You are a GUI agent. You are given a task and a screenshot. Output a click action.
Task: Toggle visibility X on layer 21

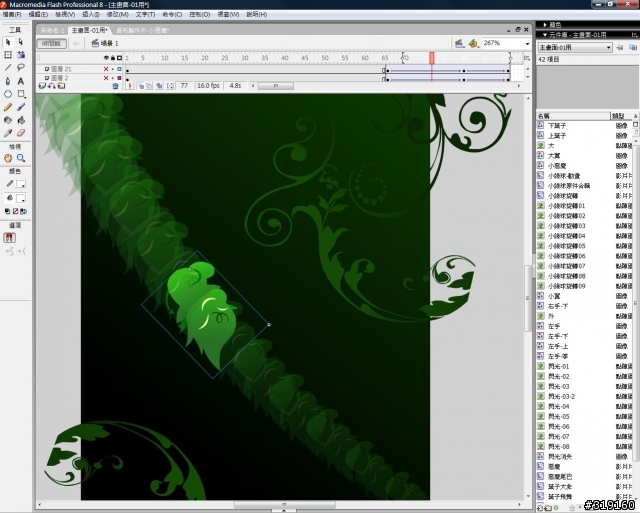pos(106,69)
